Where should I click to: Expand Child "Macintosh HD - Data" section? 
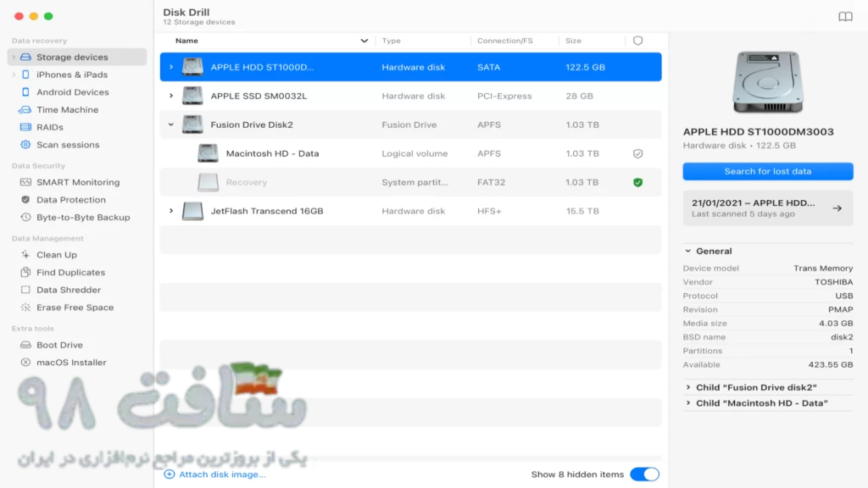(688, 402)
